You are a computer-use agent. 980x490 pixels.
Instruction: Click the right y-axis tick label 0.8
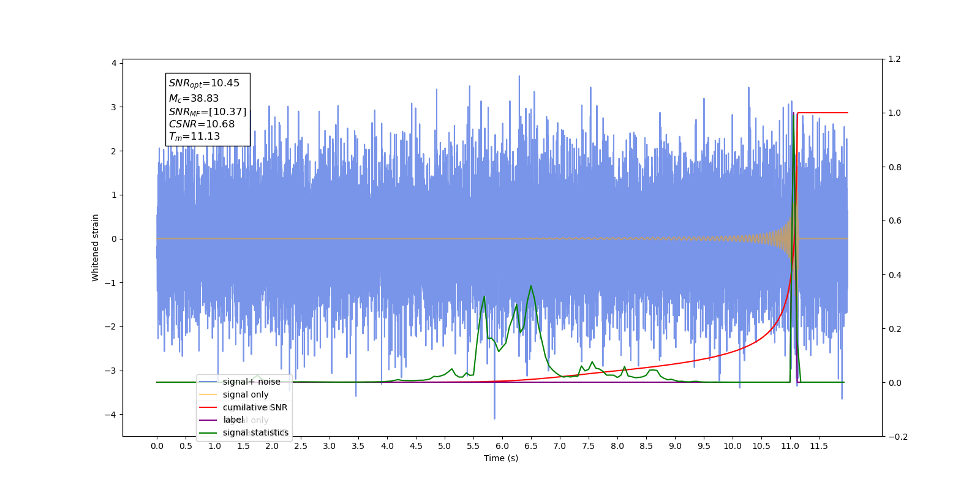(894, 167)
